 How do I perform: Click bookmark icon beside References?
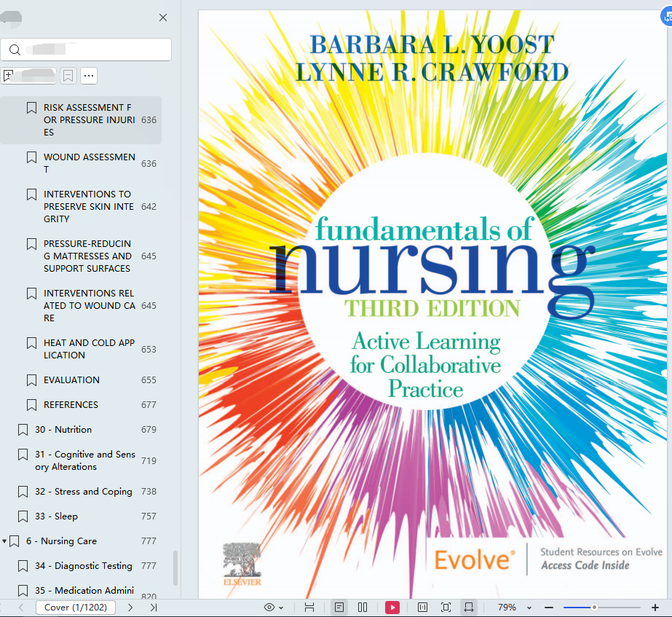(x=32, y=405)
